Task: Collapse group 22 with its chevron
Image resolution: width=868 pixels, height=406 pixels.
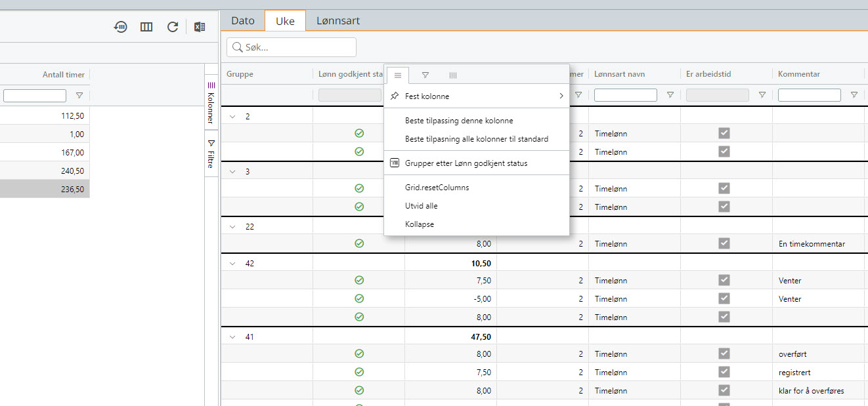Action: pos(232,226)
